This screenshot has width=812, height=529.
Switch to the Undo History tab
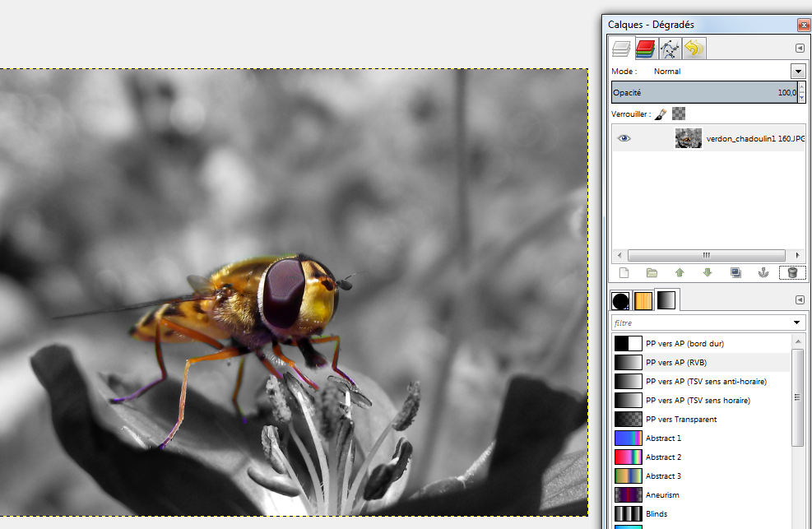pos(694,49)
